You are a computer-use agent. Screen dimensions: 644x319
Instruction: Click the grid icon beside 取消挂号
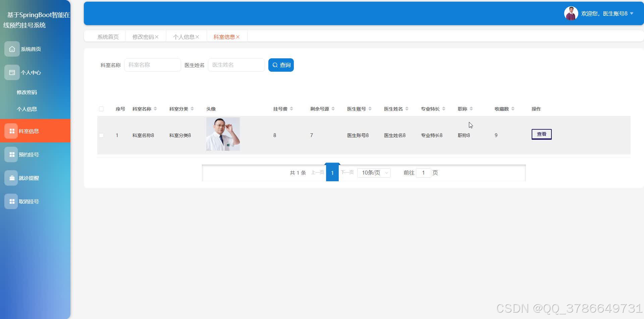[x=12, y=201]
